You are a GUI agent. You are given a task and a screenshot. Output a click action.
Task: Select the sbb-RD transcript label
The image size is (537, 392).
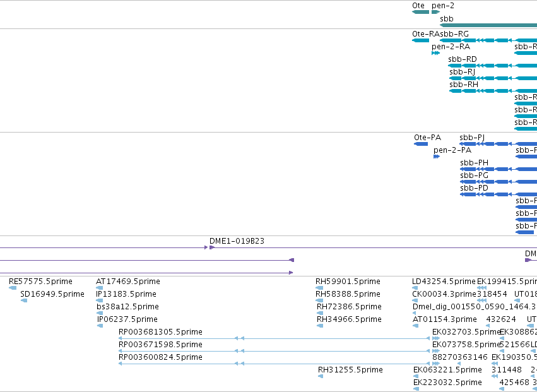[x=463, y=59]
